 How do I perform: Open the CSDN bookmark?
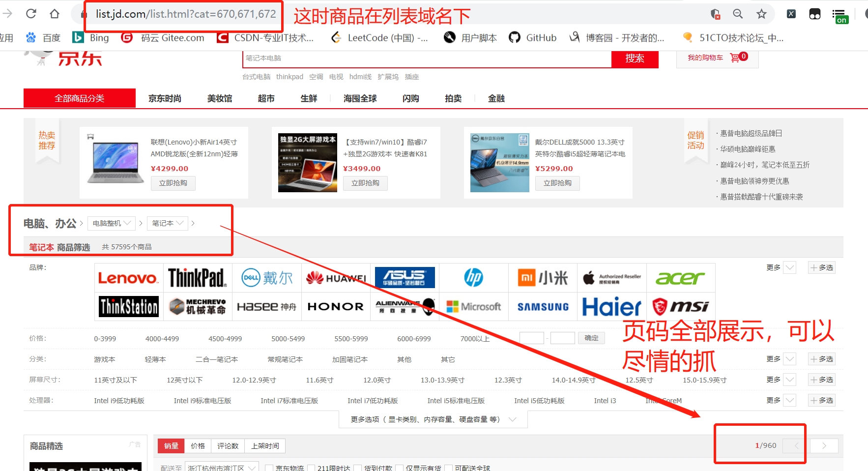pyautogui.click(x=265, y=38)
